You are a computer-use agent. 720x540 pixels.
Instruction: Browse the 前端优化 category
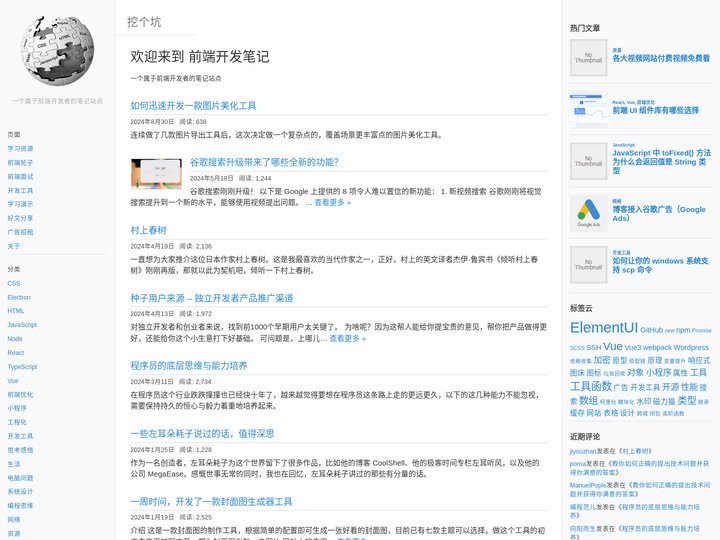(x=20, y=394)
